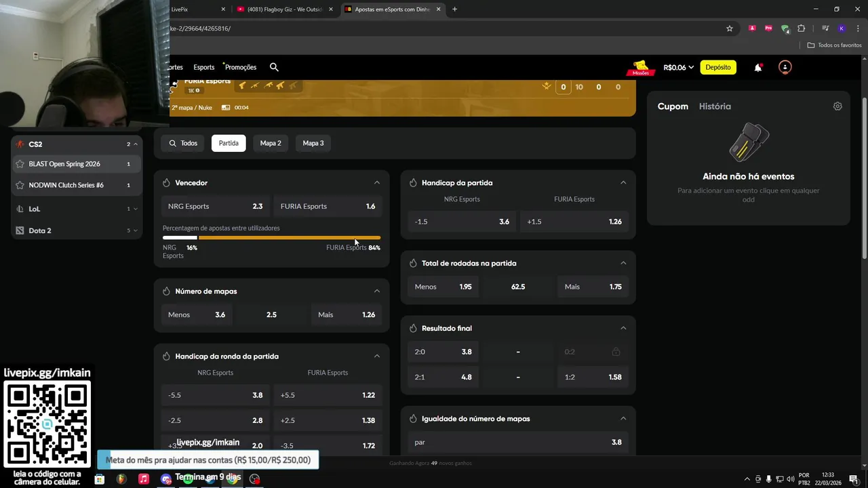Switch to Mapa 2 tab

(271, 143)
